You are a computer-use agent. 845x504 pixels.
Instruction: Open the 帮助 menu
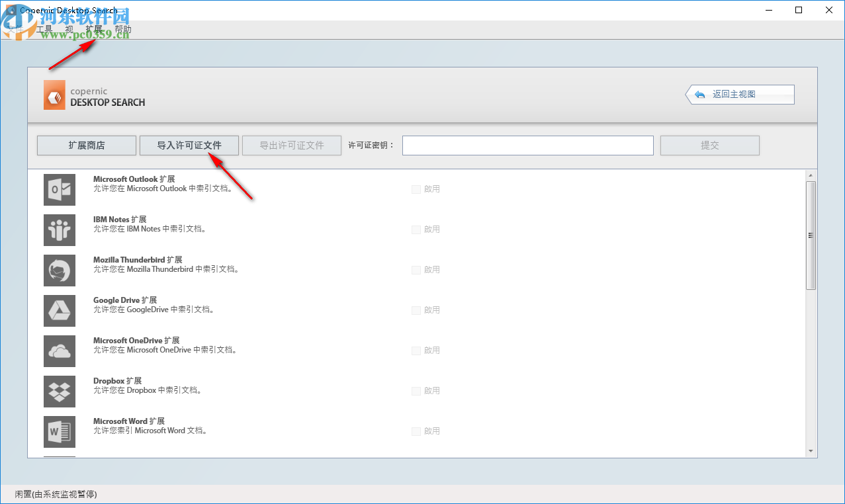pos(122,29)
